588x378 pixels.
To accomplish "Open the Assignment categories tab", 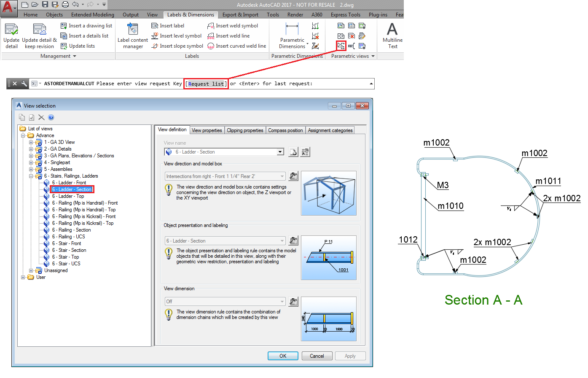I will 330,130.
